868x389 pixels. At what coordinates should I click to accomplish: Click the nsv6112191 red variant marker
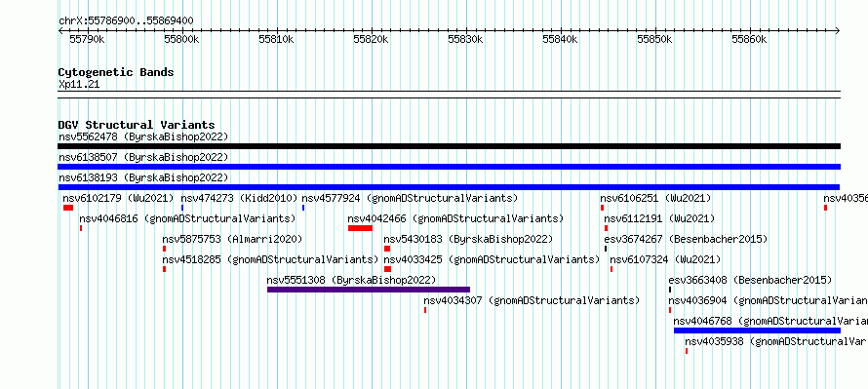[607, 228]
